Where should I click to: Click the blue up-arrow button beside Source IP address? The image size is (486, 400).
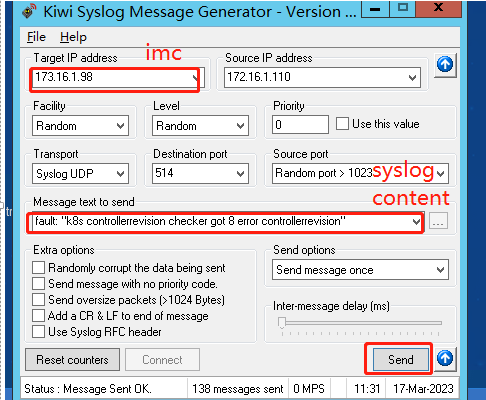[445, 65]
